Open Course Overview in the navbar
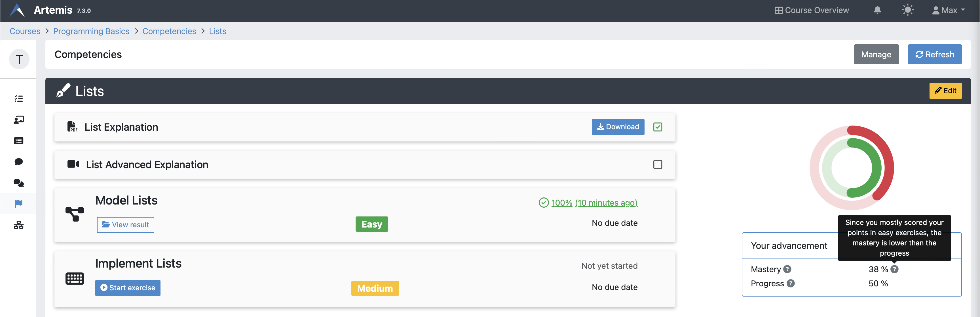980x317 pixels. click(x=812, y=10)
